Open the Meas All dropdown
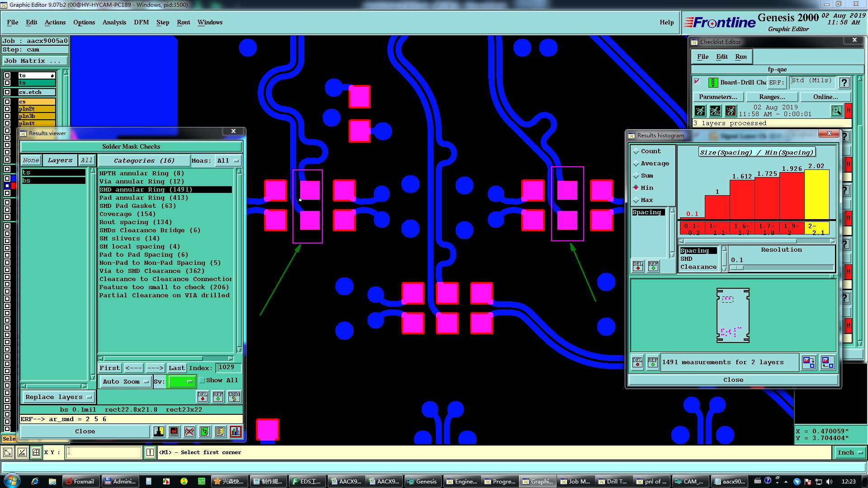The width and height of the screenshot is (868, 488). tap(228, 161)
